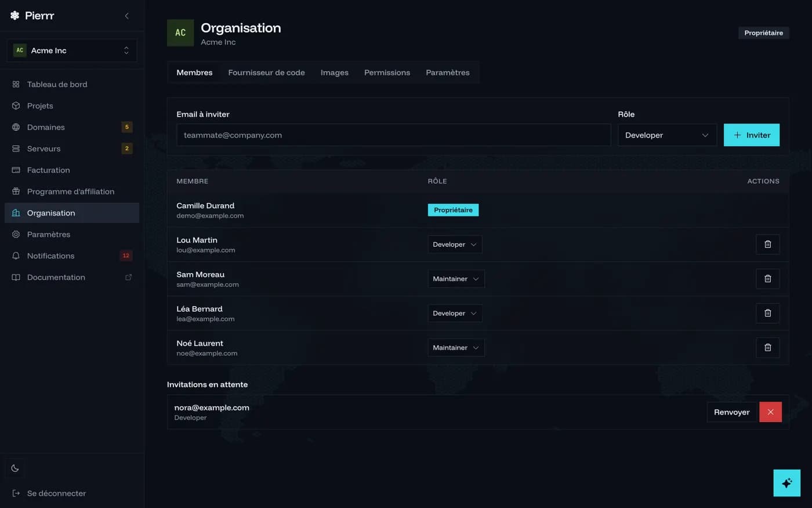Click the AC organisation avatar in header

(x=180, y=33)
